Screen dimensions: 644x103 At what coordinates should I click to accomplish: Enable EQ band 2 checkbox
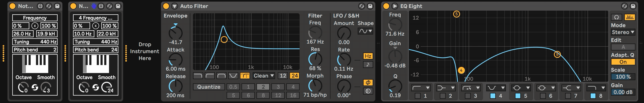443,96
